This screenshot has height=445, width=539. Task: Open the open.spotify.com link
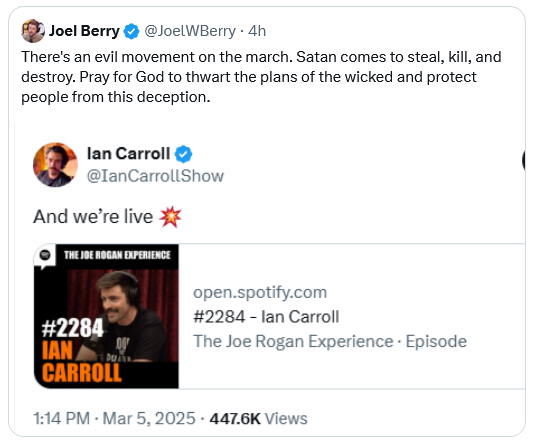coord(260,292)
